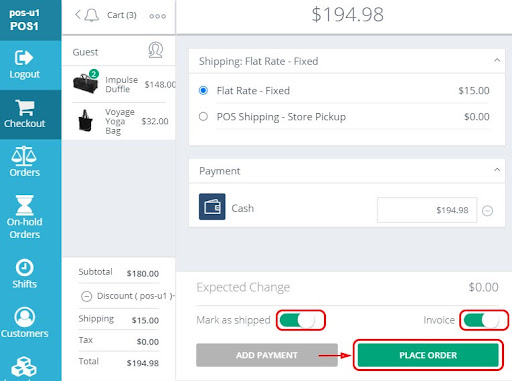Click the notification bell icon
512x381 pixels.
[91, 15]
